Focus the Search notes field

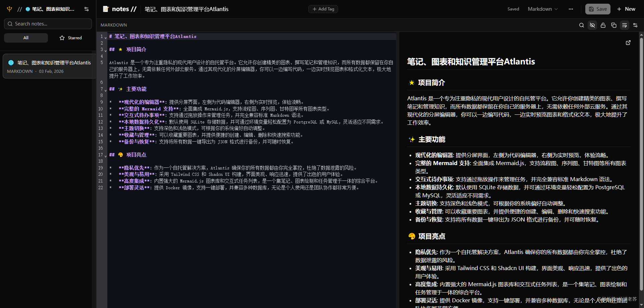(48, 24)
